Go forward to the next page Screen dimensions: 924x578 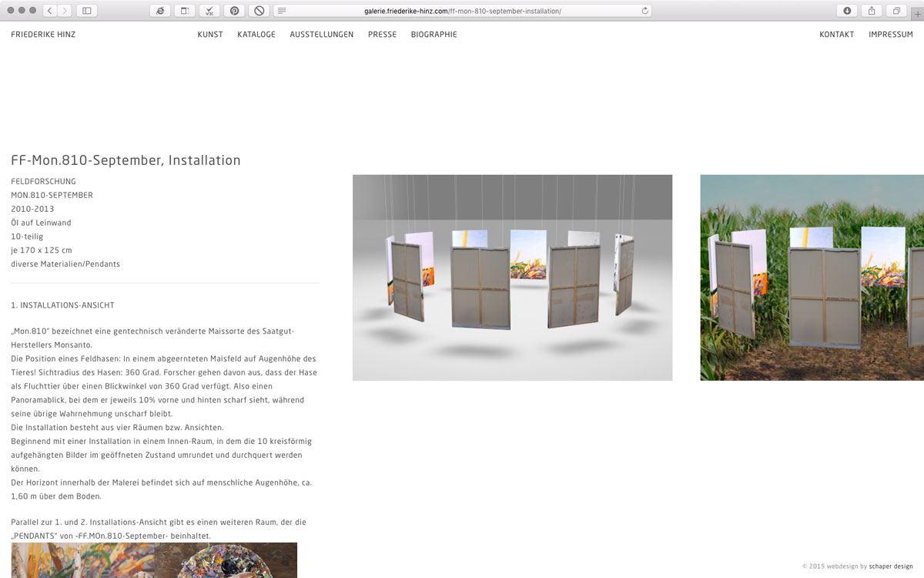click(x=65, y=11)
